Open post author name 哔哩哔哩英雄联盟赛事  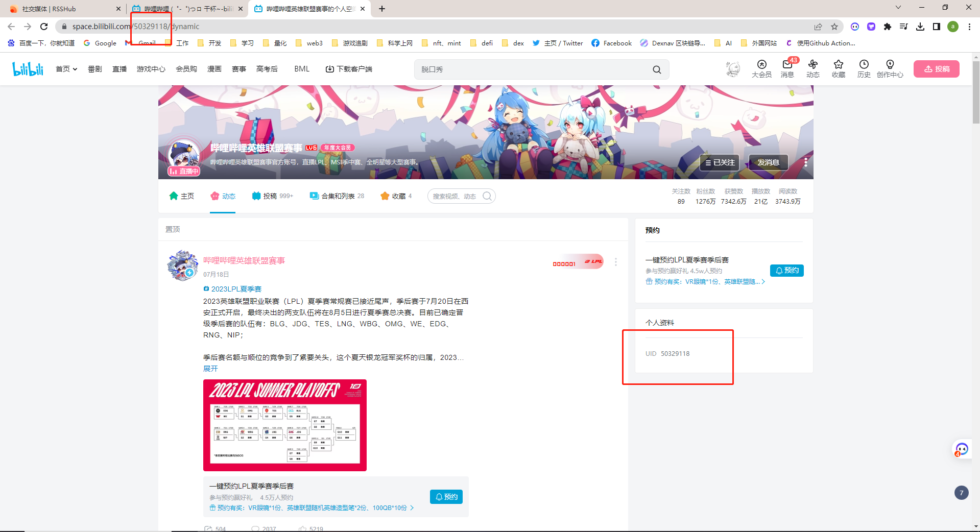coord(244,261)
